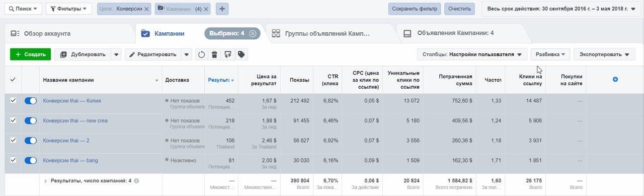Viewport: 644px width, 196px height.
Task: Clear selection with X beside Выбрано: 4
Action: [x=253, y=33]
